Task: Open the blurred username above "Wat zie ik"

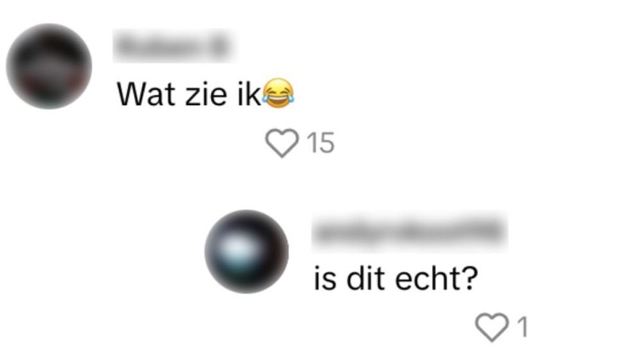Action: pyautogui.click(x=173, y=46)
